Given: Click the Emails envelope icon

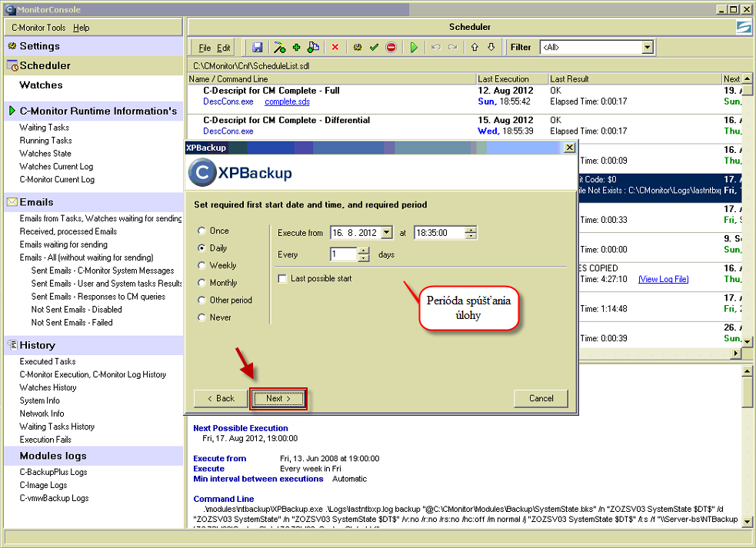Looking at the screenshot, I should pyautogui.click(x=12, y=202).
